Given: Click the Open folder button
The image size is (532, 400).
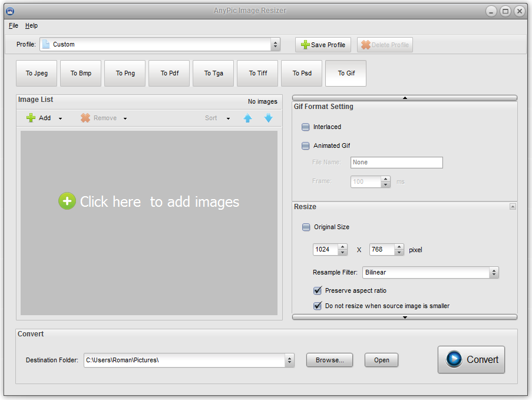Looking at the screenshot, I should point(381,360).
